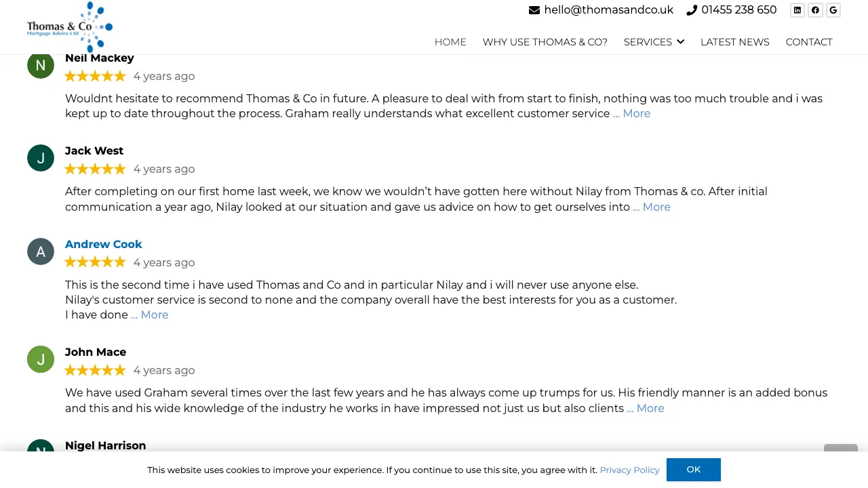868x488 pixels.
Task: Click the Facebook icon at top right
Action: point(815,10)
